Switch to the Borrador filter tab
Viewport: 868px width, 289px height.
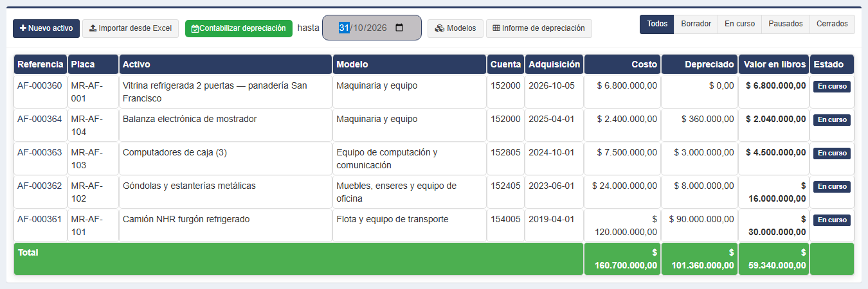point(696,24)
